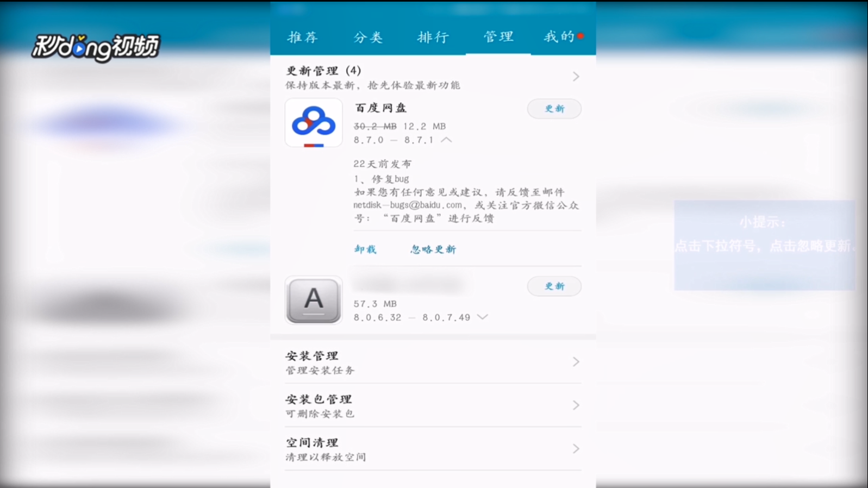
Task: Click chevron on 安装管理 row
Action: click(x=576, y=362)
